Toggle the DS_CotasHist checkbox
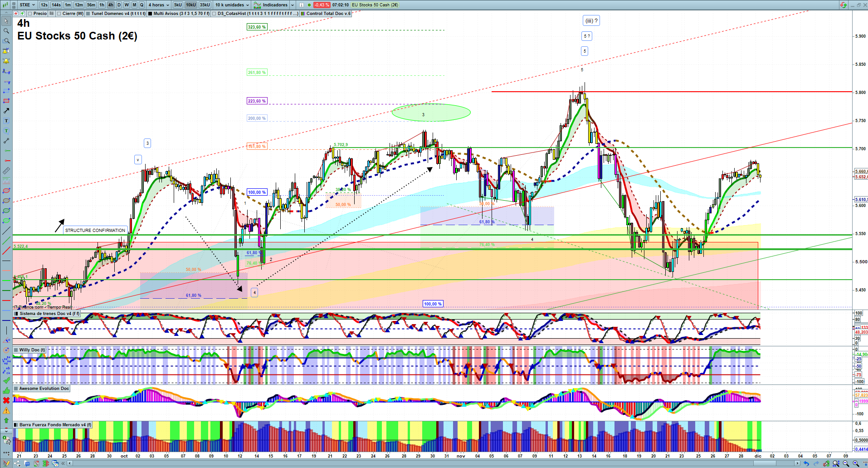This screenshot has height=468, width=868. [214, 14]
